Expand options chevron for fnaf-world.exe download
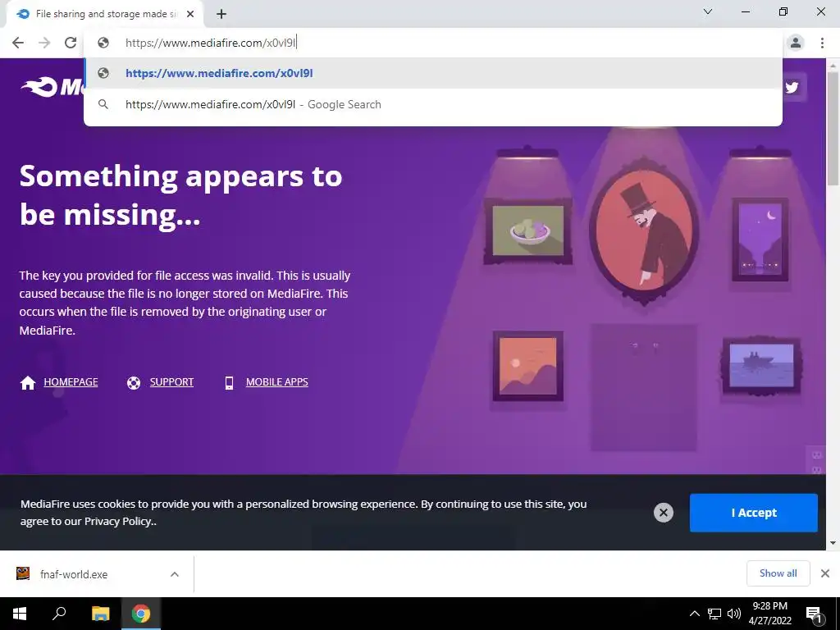 point(175,574)
